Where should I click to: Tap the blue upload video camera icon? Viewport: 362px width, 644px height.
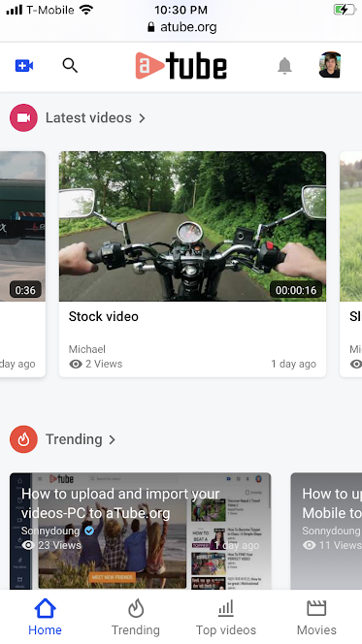pos(24,66)
